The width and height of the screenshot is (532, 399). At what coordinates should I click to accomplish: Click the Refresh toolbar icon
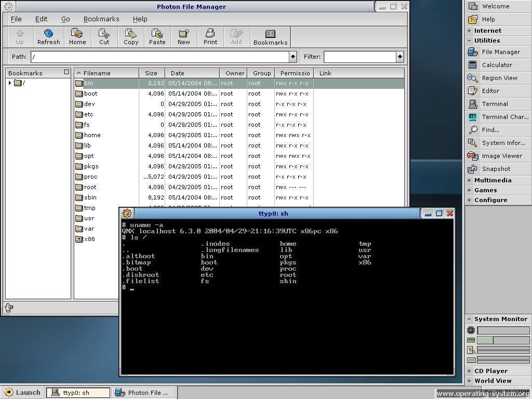(x=48, y=37)
